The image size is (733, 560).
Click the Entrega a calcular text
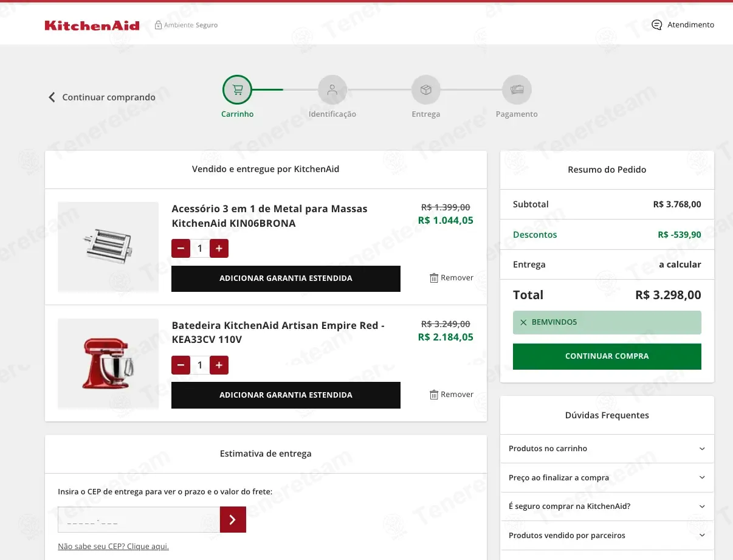pos(680,264)
